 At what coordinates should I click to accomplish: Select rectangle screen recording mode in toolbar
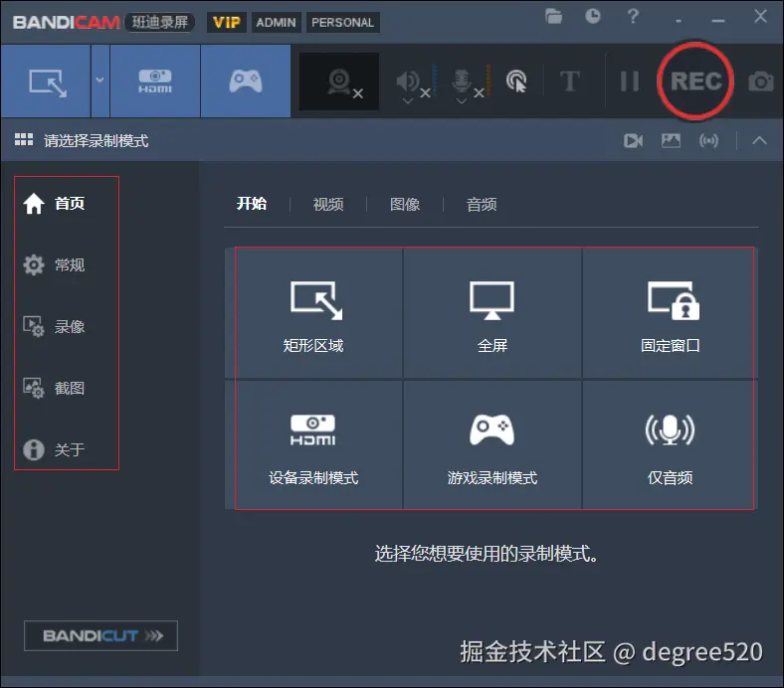coord(46,82)
